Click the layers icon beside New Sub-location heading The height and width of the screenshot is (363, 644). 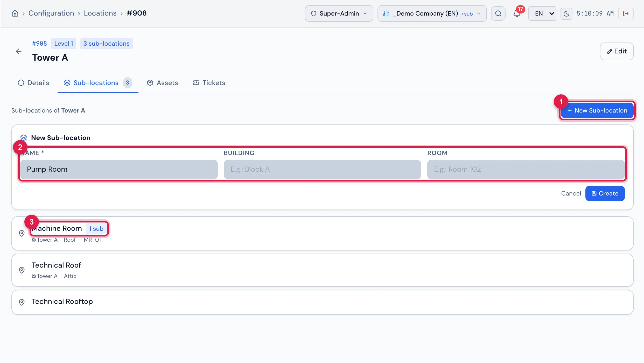tap(24, 138)
